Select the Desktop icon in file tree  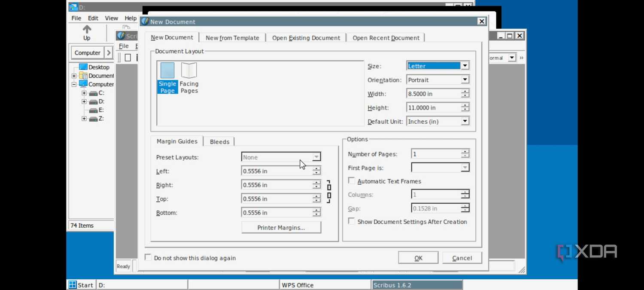(x=83, y=67)
